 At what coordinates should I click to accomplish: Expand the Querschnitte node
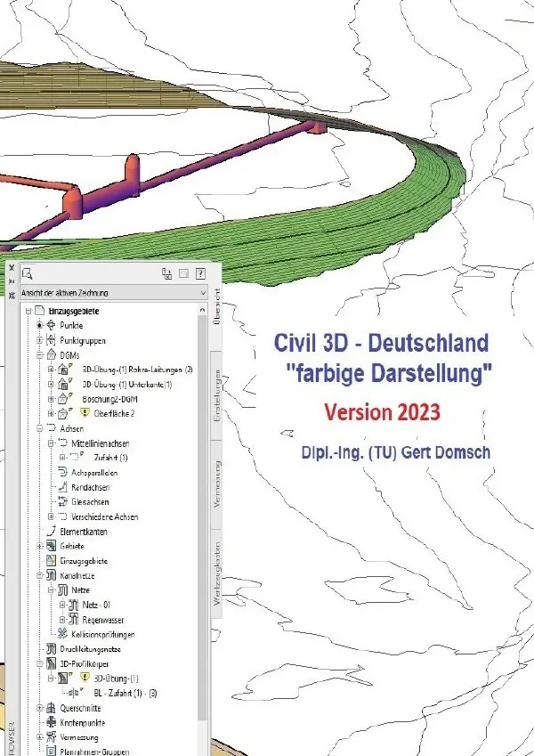click(40, 708)
